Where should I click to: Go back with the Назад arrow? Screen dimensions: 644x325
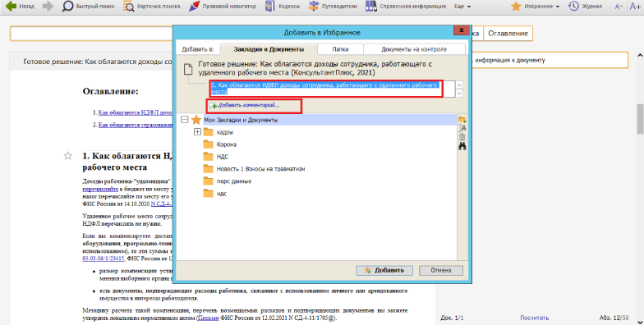tap(20, 7)
